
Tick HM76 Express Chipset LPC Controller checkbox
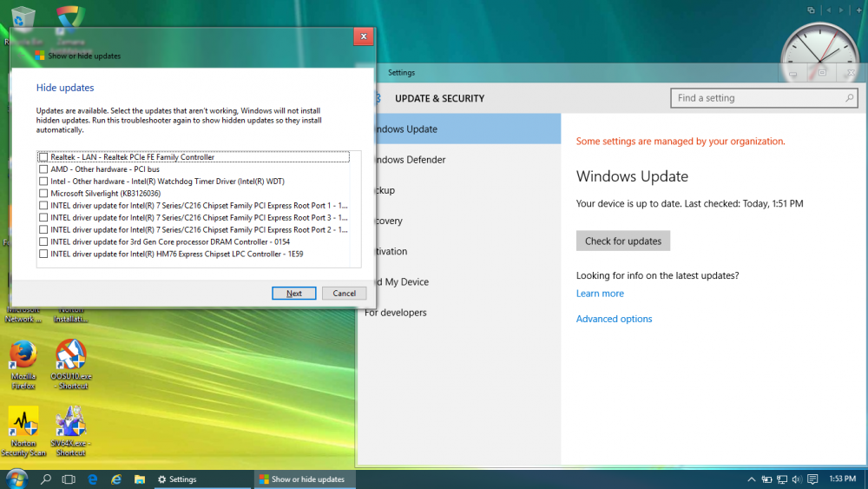point(43,254)
